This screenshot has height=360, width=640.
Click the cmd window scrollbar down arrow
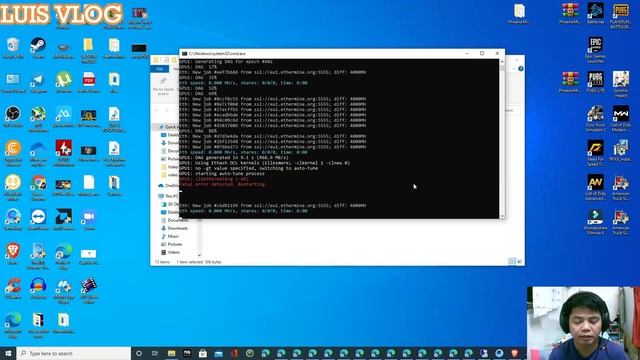click(502, 216)
